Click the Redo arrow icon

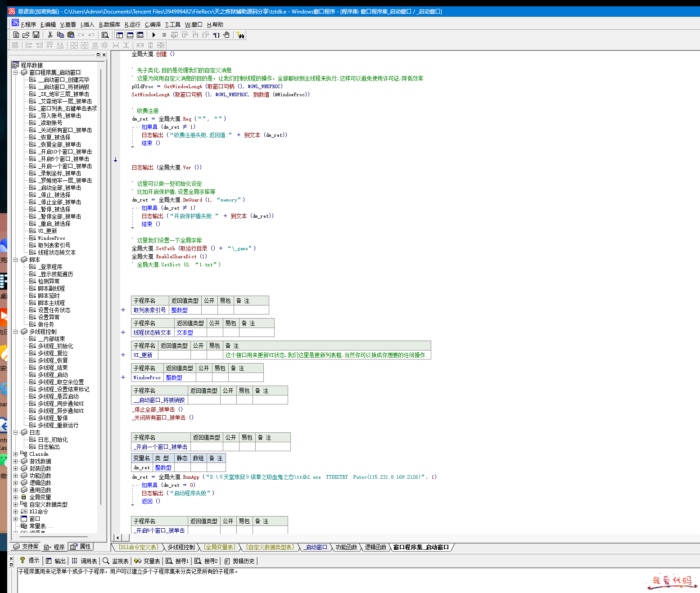[81, 35]
